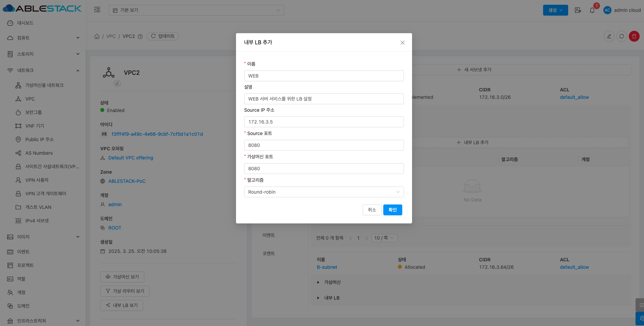Open IPv4 서브넷 sidebar item
Image resolution: width=644 pixels, height=326 pixels.
(37, 221)
